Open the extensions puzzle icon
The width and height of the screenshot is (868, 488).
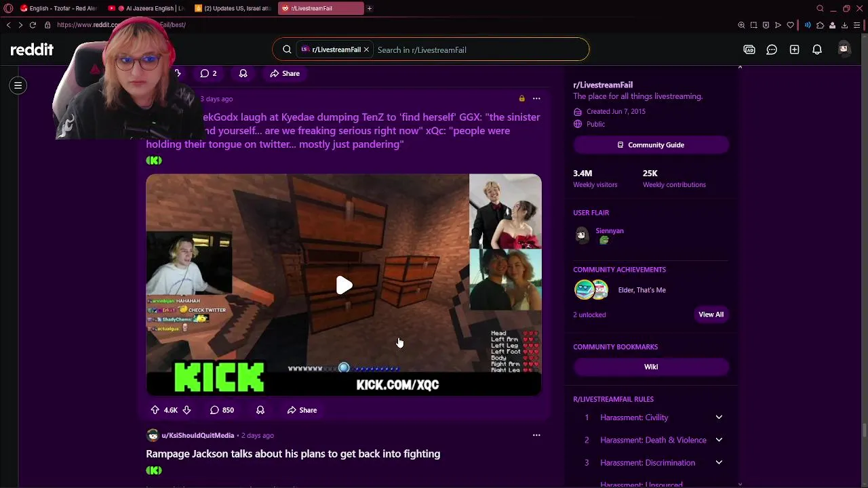[x=820, y=25]
